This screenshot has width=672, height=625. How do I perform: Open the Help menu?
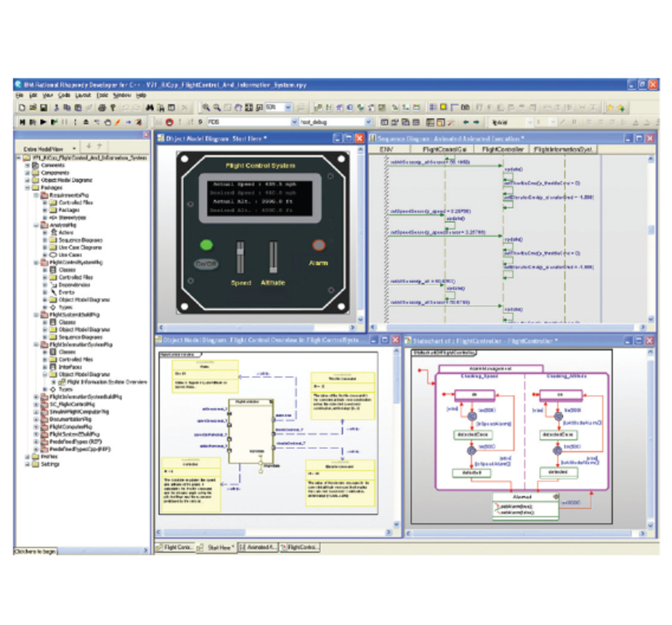(141, 96)
